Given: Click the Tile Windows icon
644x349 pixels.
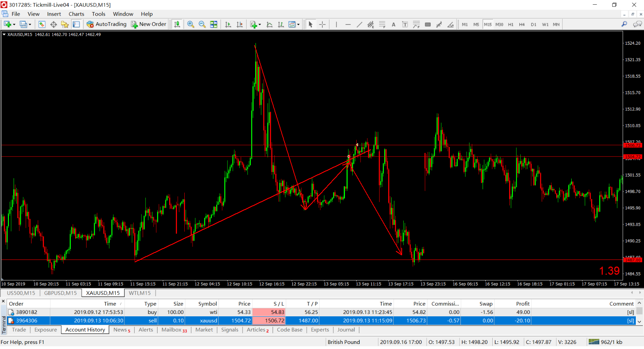Looking at the screenshot, I should [214, 24].
